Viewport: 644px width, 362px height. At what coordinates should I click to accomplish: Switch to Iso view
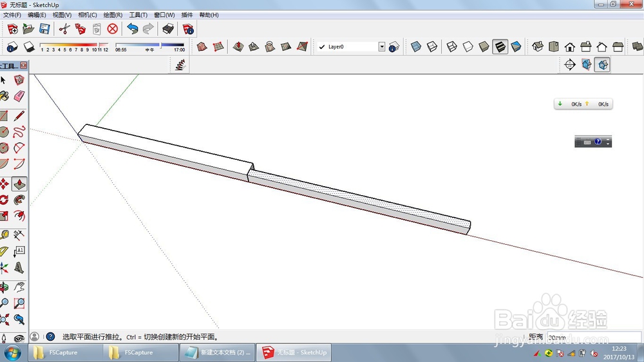point(538,47)
